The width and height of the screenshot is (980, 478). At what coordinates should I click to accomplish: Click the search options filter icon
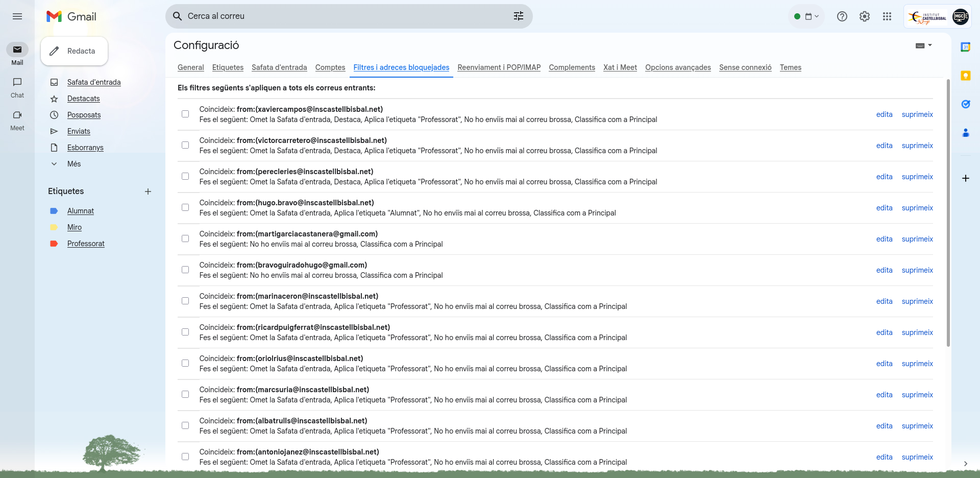(x=518, y=16)
